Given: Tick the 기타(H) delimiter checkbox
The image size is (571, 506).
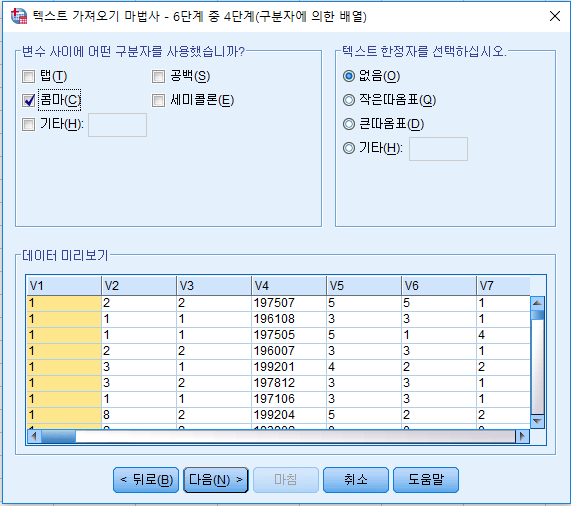Looking at the screenshot, I should click(x=28, y=124).
